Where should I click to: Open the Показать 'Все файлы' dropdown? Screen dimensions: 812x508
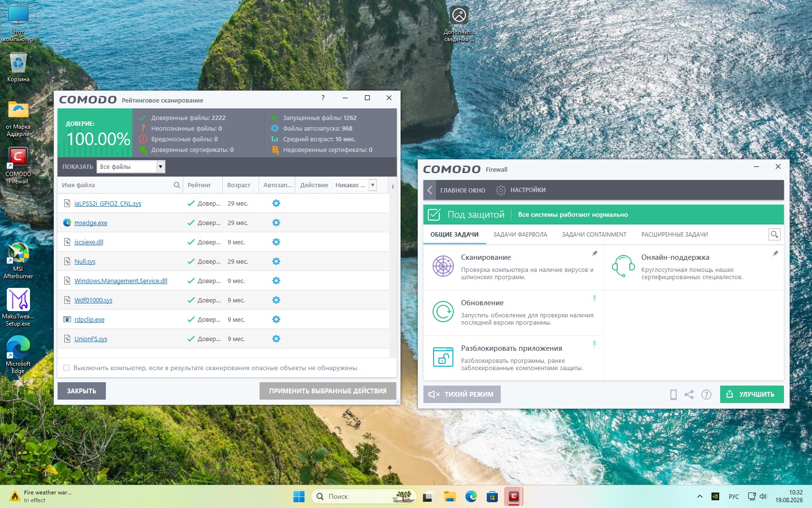(x=131, y=167)
